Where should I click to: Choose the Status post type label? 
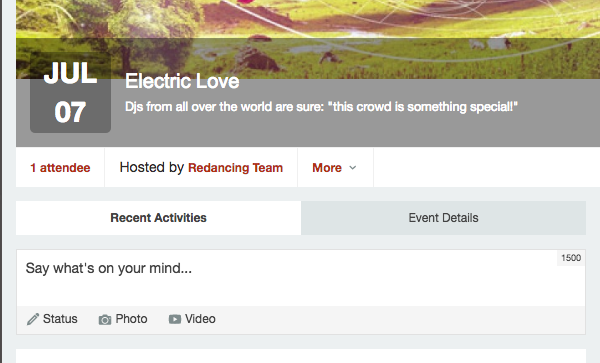coord(60,319)
